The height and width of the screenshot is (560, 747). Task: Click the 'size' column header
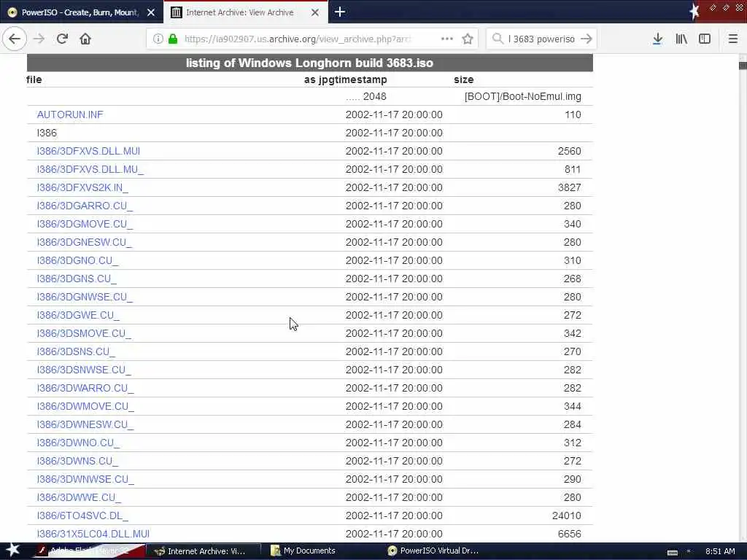click(463, 79)
